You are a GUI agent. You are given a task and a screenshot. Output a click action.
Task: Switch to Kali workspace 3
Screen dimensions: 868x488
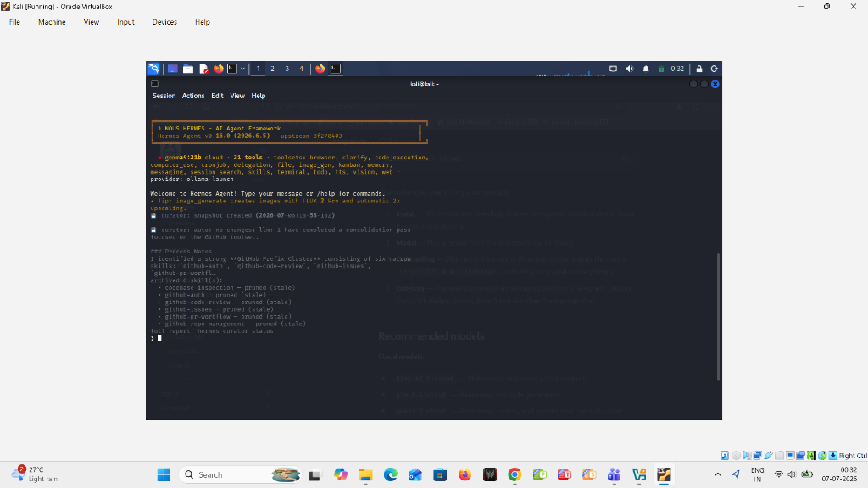tap(287, 69)
